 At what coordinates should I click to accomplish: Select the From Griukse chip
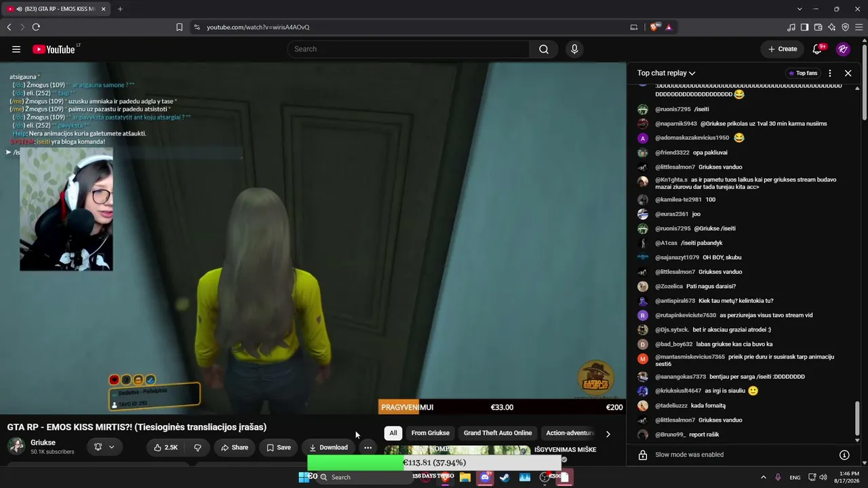431,433
